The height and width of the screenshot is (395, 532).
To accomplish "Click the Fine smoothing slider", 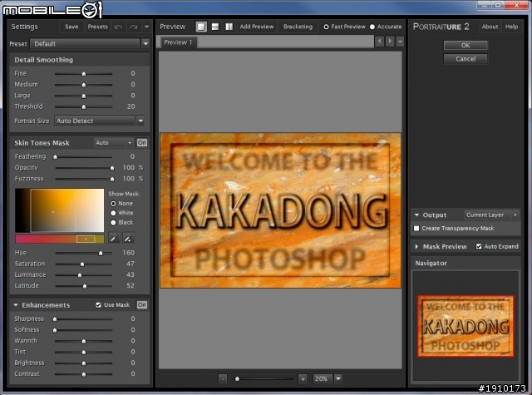I will coord(83,74).
